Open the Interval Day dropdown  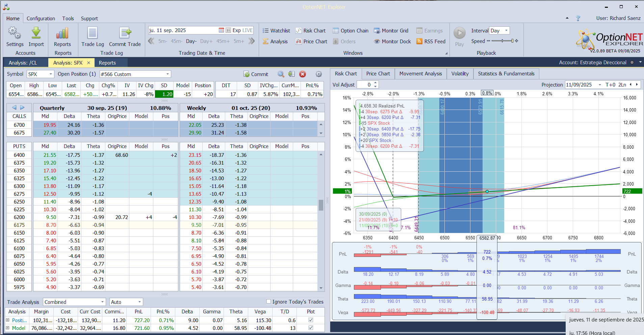tap(506, 30)
